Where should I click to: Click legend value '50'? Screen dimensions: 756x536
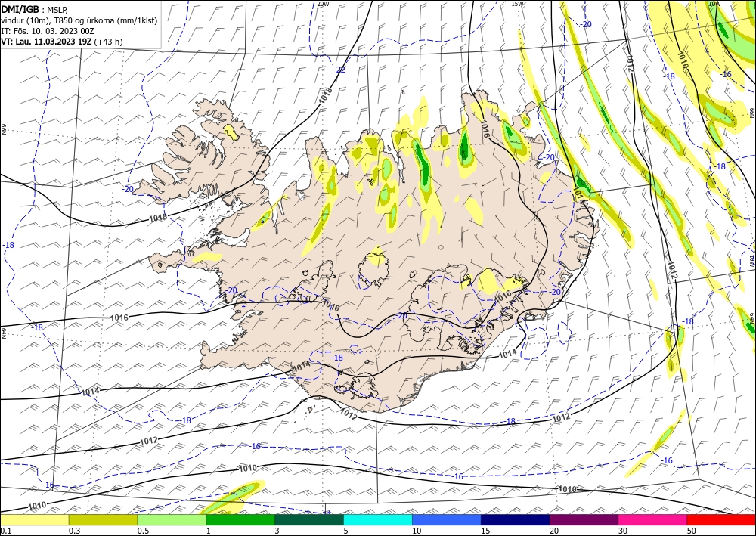pos(692,531)
